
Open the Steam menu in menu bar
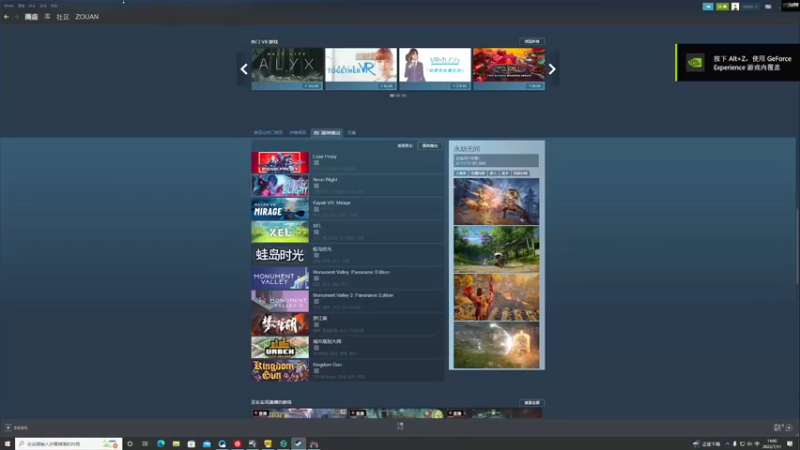[x=9, y=6]
